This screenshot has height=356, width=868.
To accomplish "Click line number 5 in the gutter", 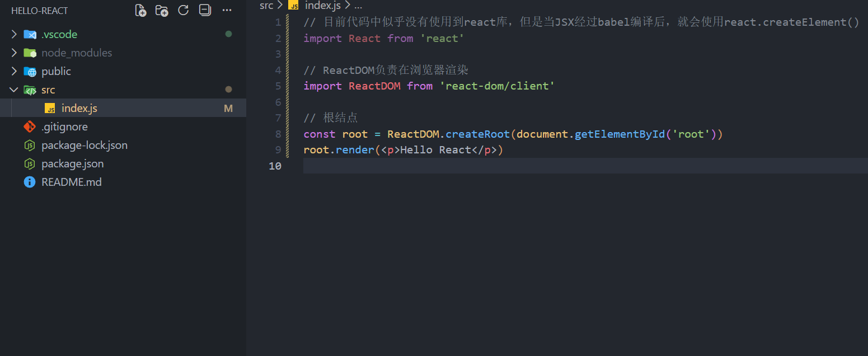I will tap(278, 86).
